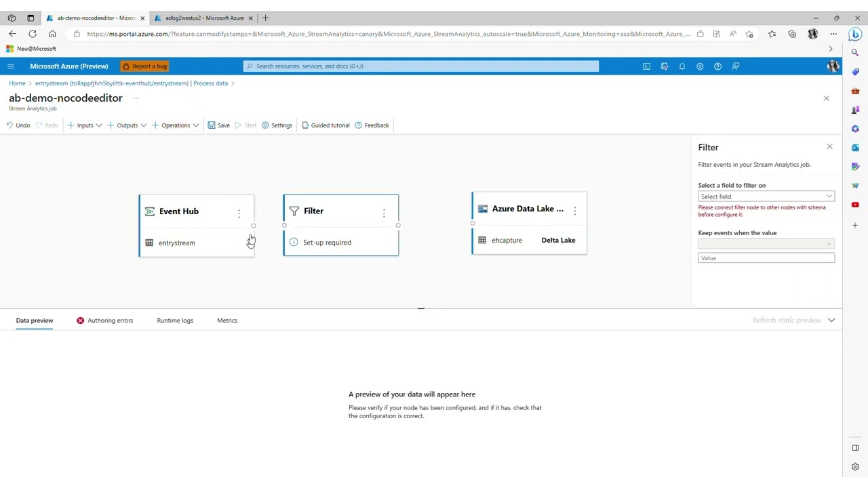
Task: Open Bing Copilot sidebar icon
Action: click(855, 33)
